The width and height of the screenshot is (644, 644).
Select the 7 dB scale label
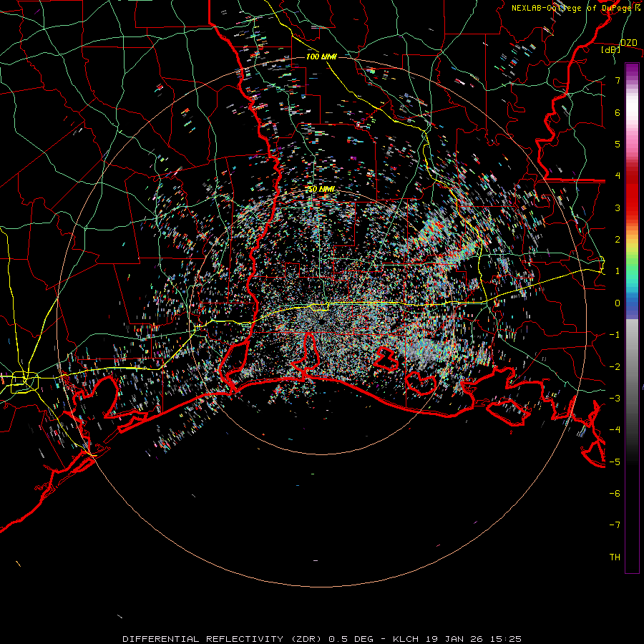618,80
